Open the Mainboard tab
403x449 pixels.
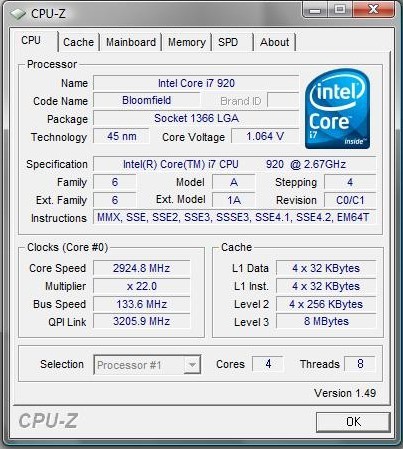click(131, 42)
